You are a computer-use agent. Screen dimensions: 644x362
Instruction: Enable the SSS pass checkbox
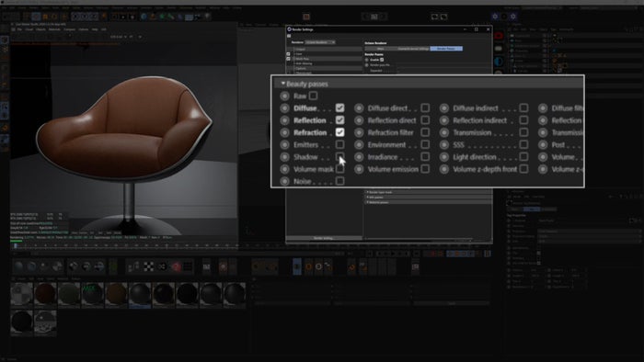523,144
